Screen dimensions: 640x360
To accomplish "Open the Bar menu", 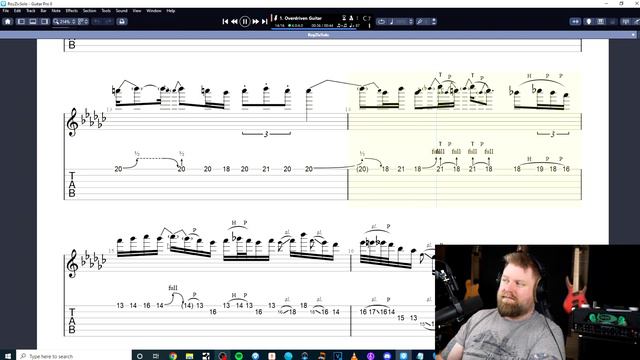I will 43,11.
